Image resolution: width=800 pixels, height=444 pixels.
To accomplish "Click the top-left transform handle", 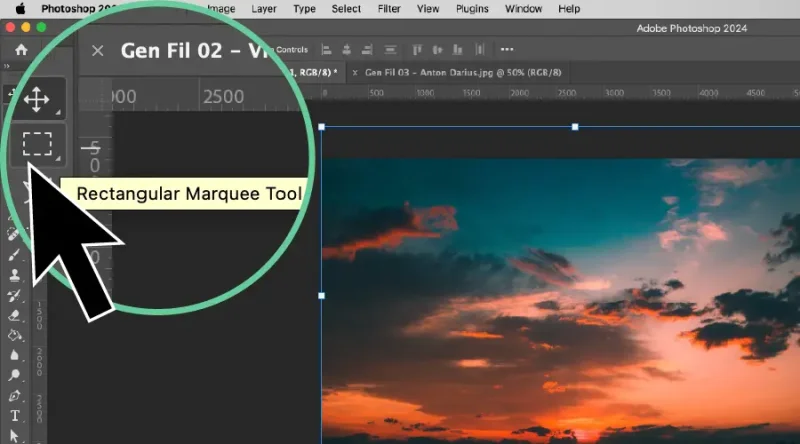I will pos(321,127).
